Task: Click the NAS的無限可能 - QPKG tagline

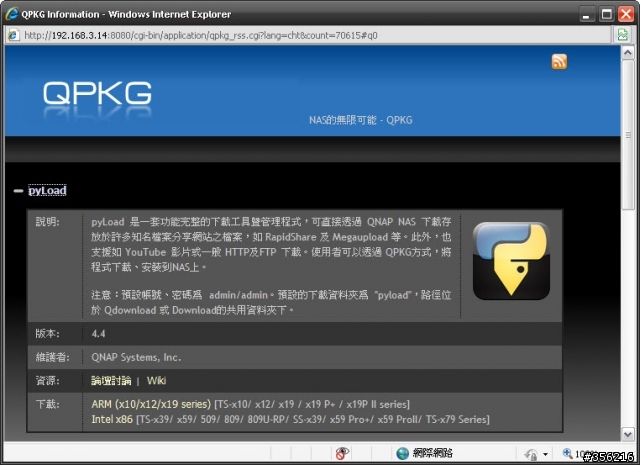Action: (360, 120)
